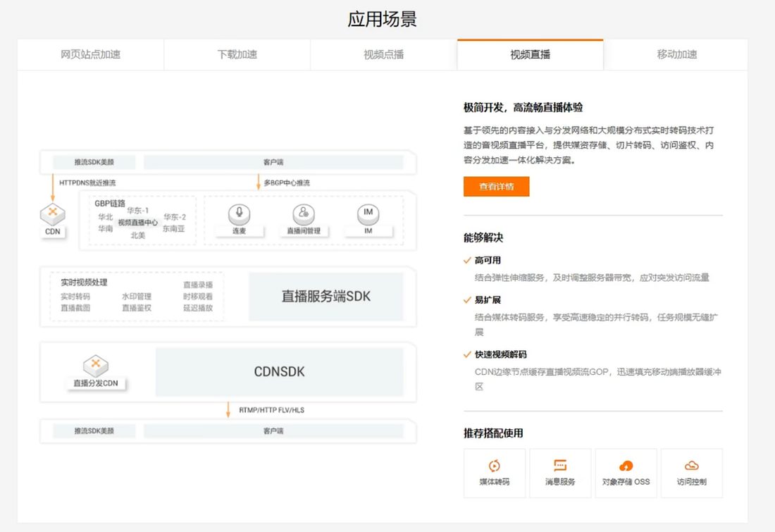Click the 延迟播放 item

click(198, 308)
